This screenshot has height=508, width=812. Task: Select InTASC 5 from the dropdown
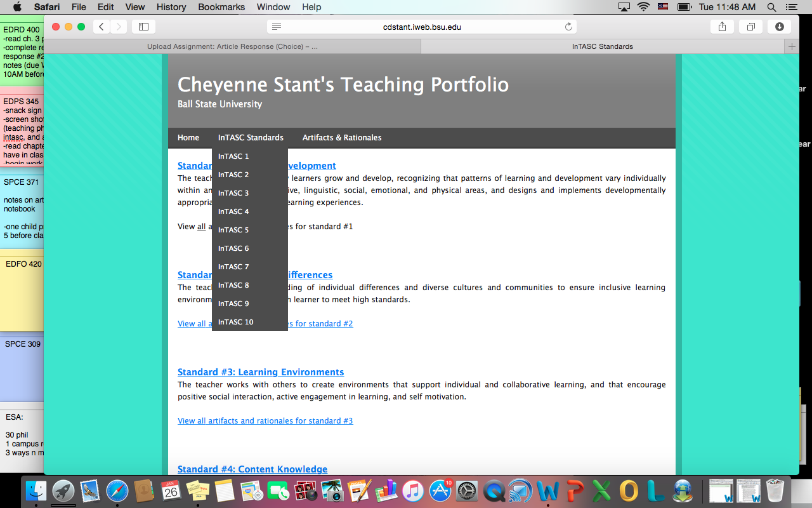point(233,230)
